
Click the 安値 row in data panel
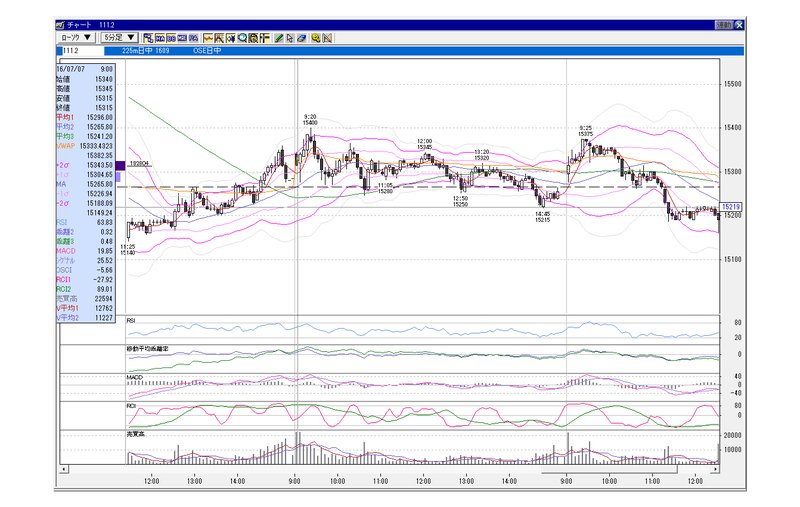tap(85, 98)
